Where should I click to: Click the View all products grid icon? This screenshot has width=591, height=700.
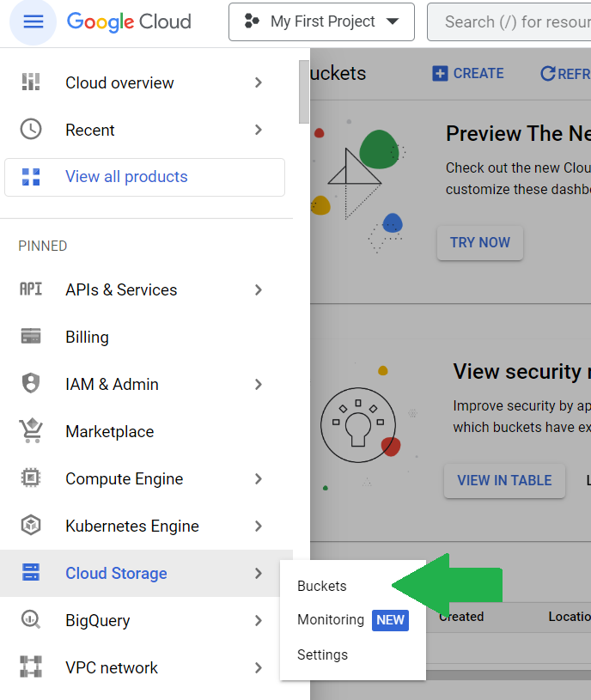[x=31, y=177]
